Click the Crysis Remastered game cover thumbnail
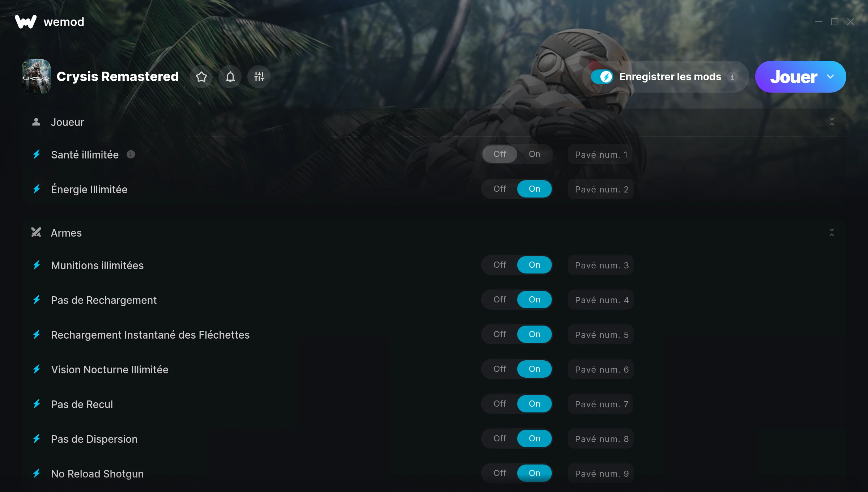This screenshot has height=492, width=868. 36,77
